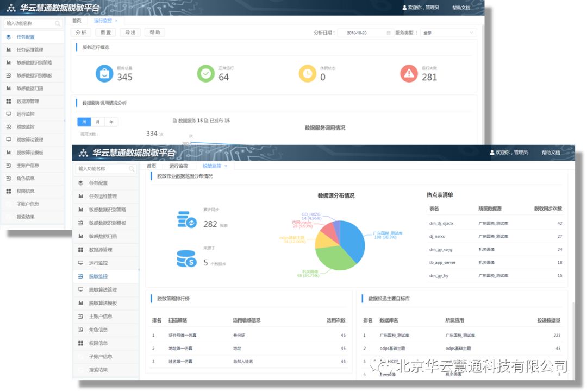Click 权限信息 grid icon in front window sidebar
Screen dimensions: 587x392
click(80, 343)
